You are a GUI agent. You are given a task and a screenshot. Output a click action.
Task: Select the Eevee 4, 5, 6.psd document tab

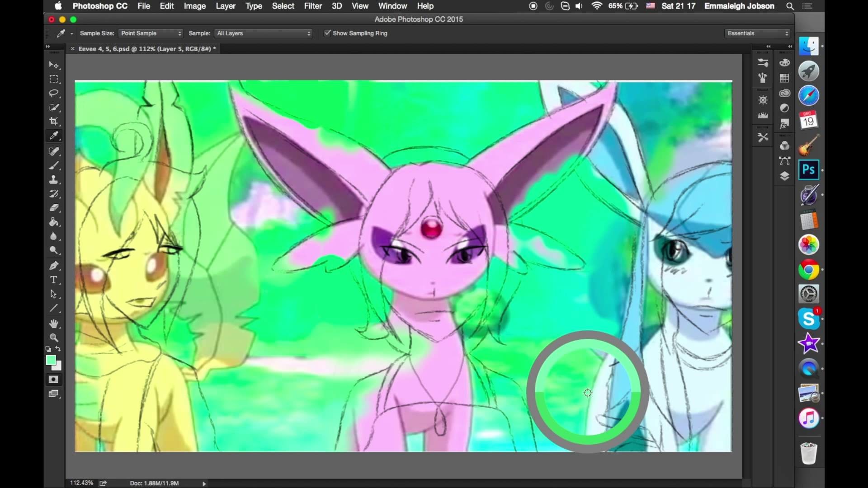[x=147, y=49]
